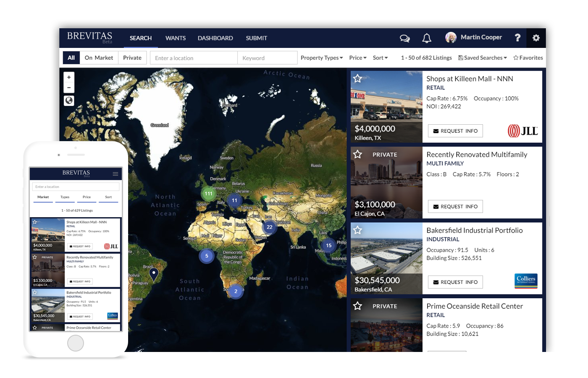
Task: Expand the Property Types dropdown
Action: click(322, 58)
